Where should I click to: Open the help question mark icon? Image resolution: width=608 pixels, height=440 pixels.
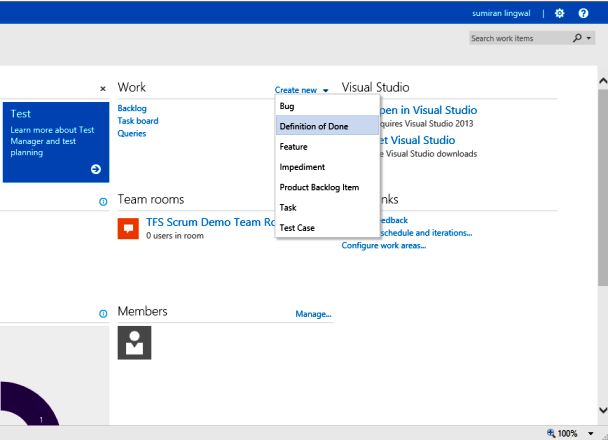[583, 14]
